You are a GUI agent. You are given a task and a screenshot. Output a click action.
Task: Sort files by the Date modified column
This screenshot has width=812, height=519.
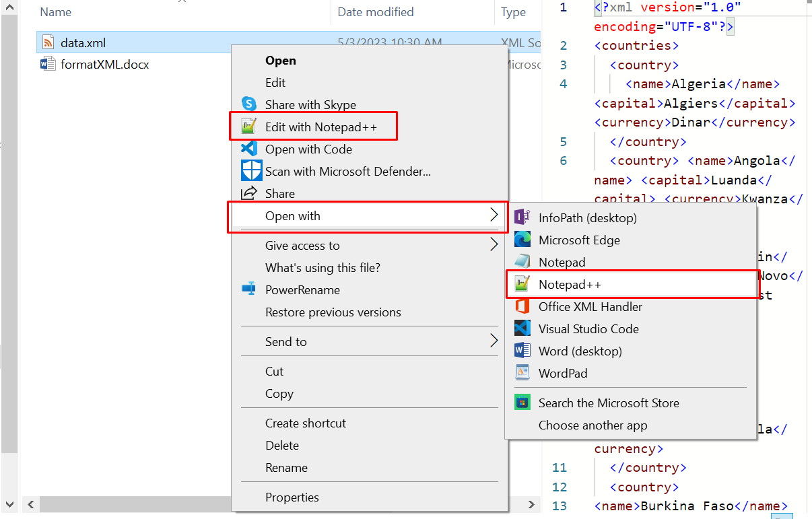375,12
